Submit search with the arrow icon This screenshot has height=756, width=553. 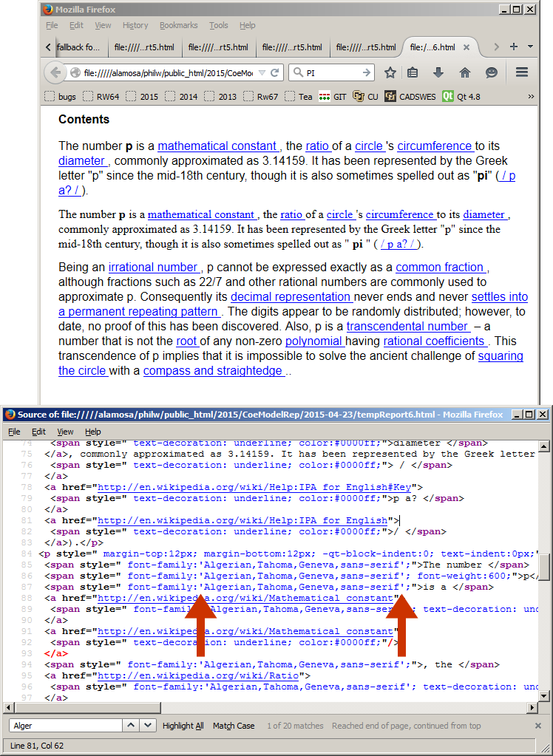(367, 73)
